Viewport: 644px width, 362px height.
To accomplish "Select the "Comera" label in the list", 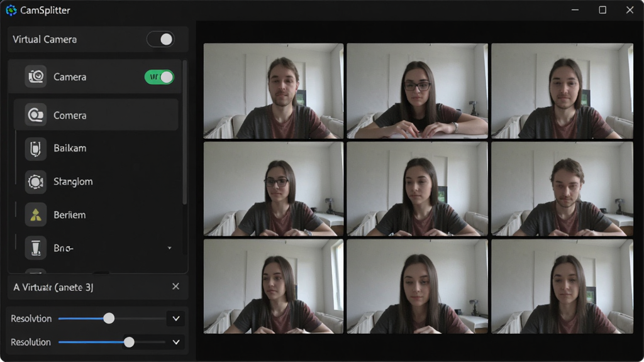I will pyautogui.click(x=70, y=116).
